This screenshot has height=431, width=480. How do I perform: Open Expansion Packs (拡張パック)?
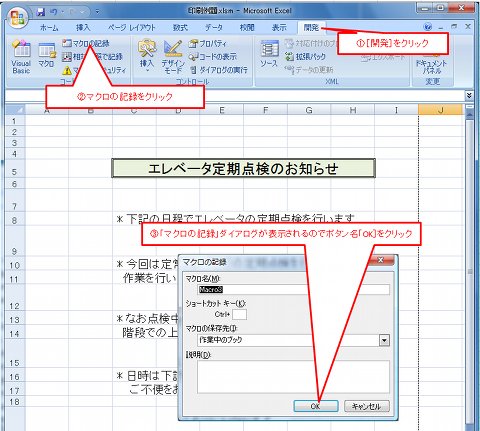305,57
